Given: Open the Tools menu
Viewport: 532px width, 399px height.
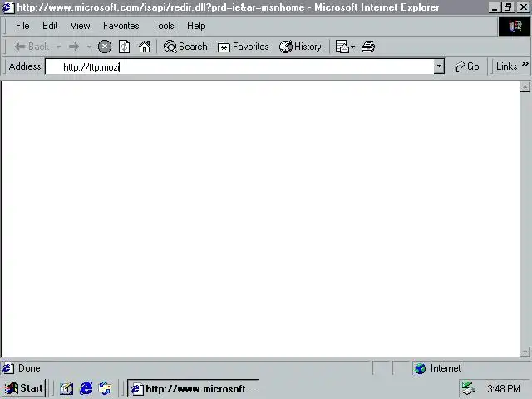Looking at the screenshot, I should pyautogui.click(x=163, y=26).
